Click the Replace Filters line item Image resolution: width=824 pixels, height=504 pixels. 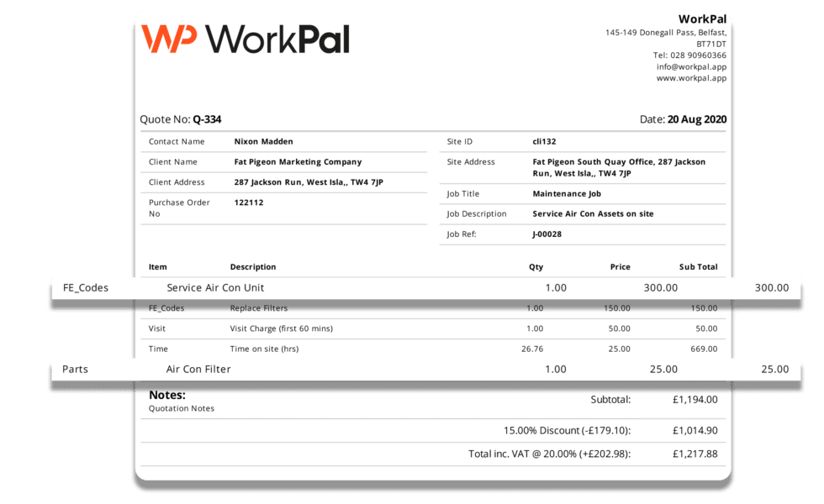click(x=258, y=308)
